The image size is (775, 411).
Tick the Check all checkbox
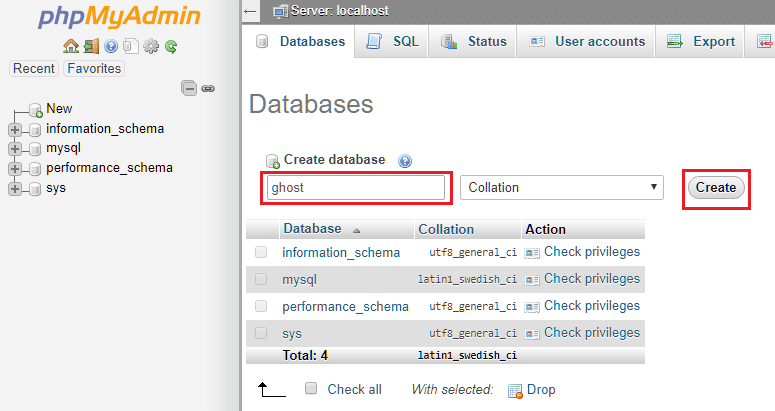tap(311, 388)
